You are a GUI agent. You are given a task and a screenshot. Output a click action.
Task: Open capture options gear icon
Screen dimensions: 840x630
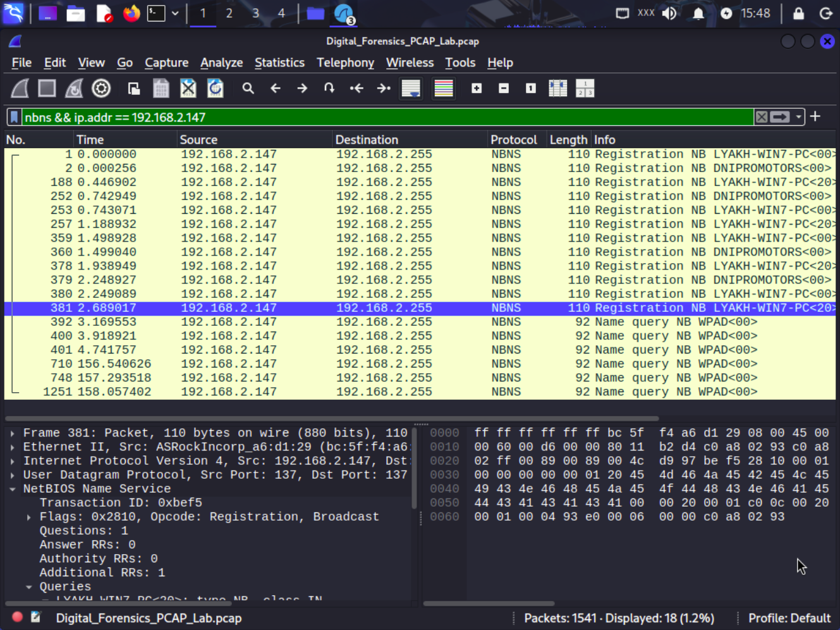pos(101,89)
